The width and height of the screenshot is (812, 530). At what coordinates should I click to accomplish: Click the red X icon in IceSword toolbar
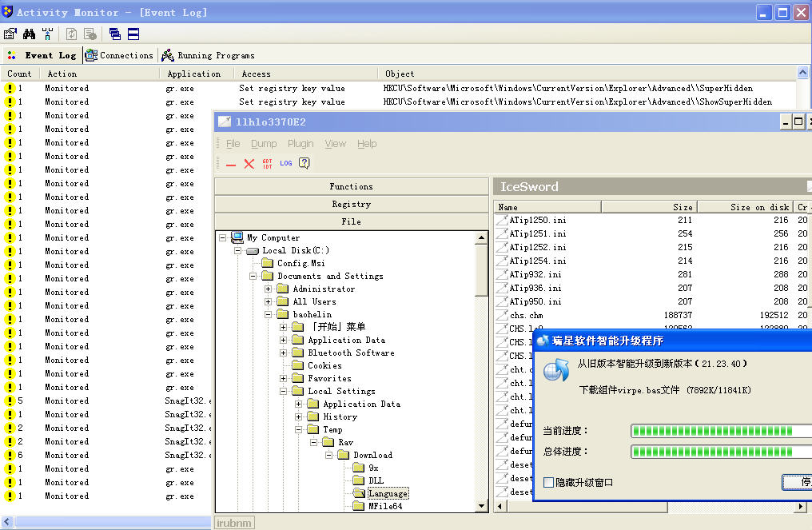pos(249,164)
